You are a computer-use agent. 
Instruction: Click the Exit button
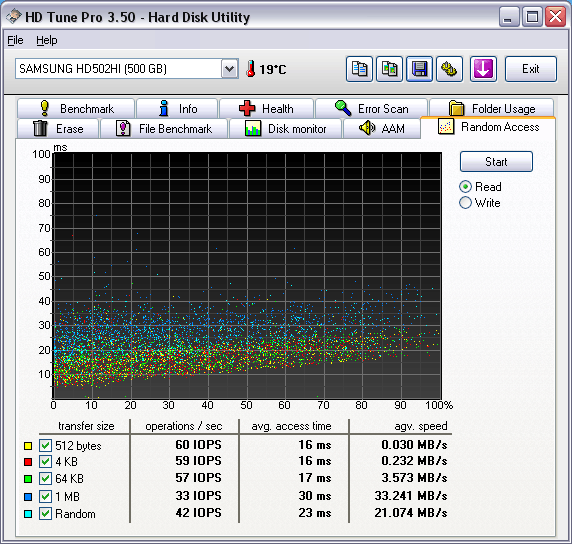pos(531,69)
